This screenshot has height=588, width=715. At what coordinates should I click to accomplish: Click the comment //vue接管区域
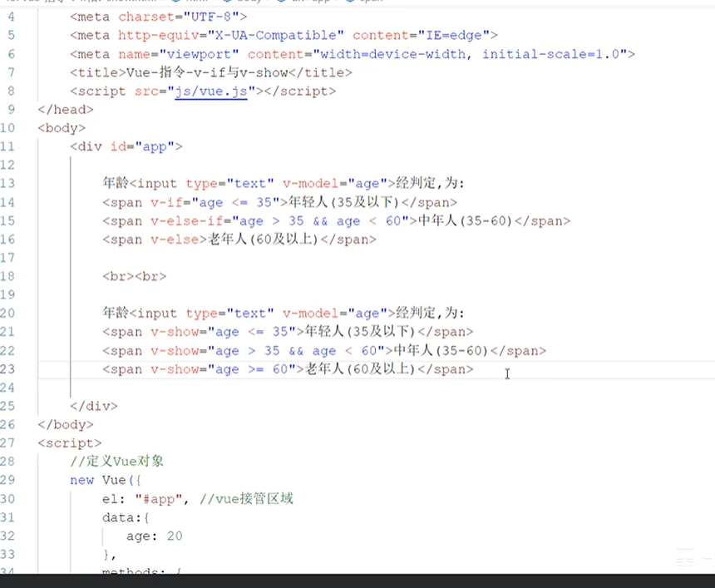(246, 498)
